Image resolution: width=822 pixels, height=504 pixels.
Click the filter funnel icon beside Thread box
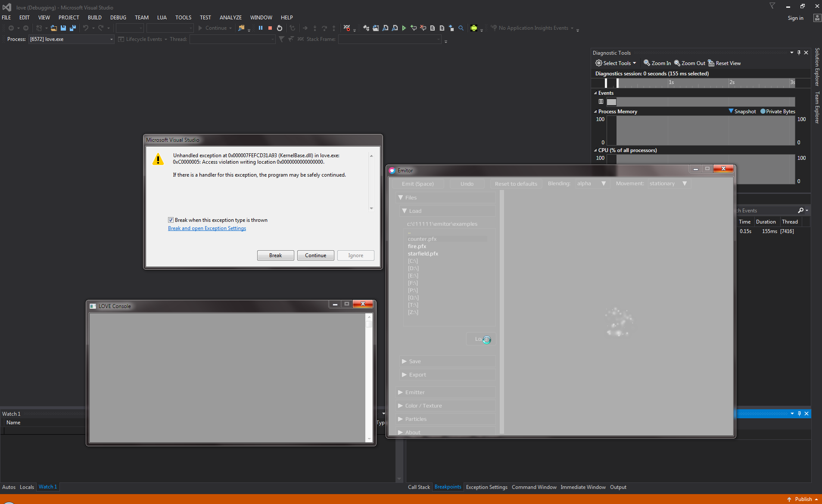click(281, 39)
